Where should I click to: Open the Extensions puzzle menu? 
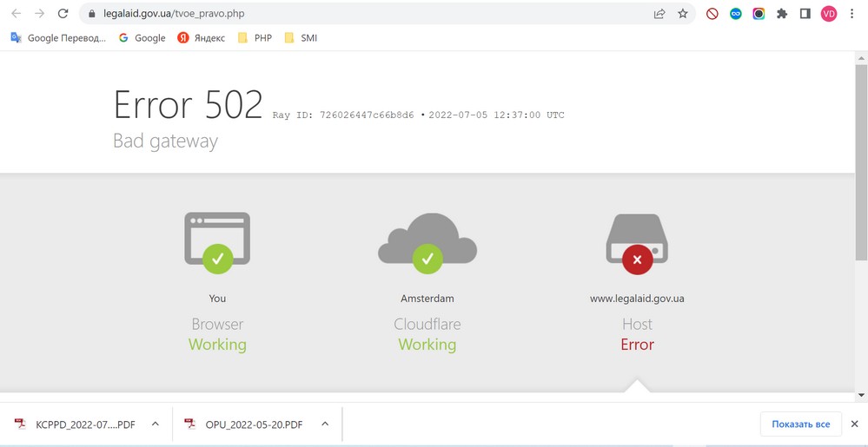click(782, 14)
